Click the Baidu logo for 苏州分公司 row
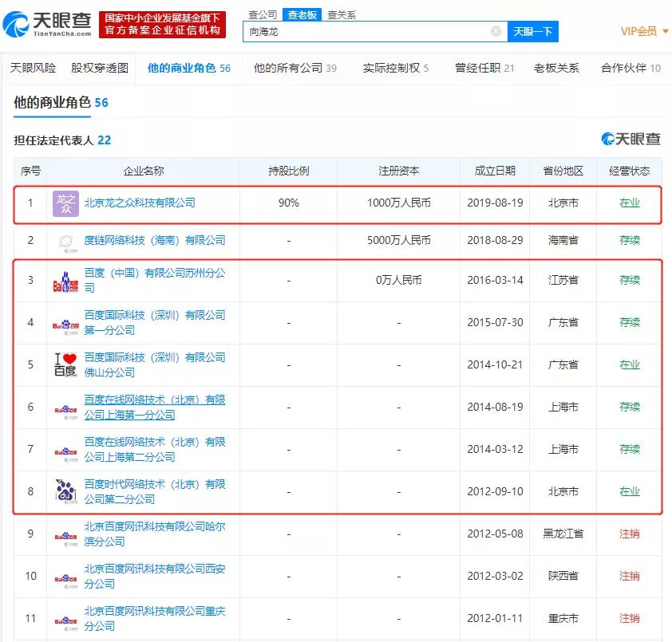Screen dimensions: 672x642 point(65,282)
